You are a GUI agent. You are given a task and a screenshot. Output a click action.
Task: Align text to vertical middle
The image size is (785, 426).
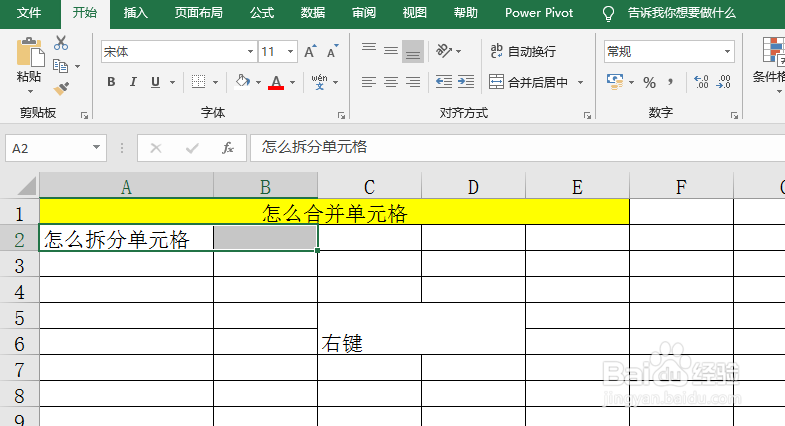pyautogui.click(x=391, y=51)
